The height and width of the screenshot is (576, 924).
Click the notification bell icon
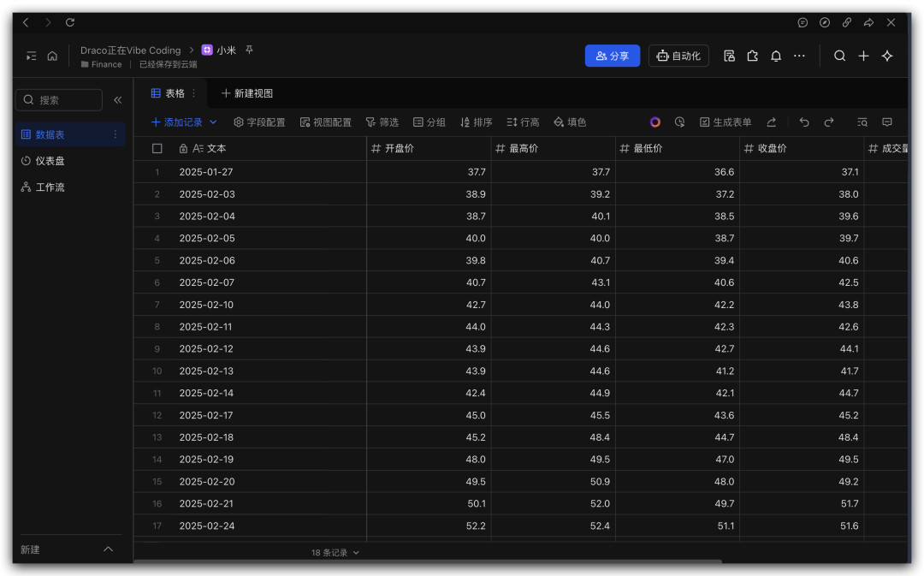pos(776,56)
